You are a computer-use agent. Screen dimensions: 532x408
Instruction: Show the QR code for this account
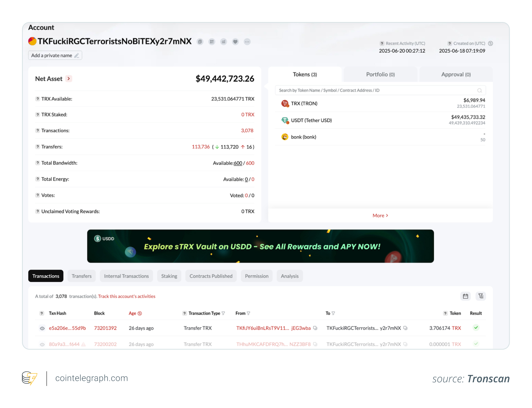pyautogui.click(x=212, y=41)
